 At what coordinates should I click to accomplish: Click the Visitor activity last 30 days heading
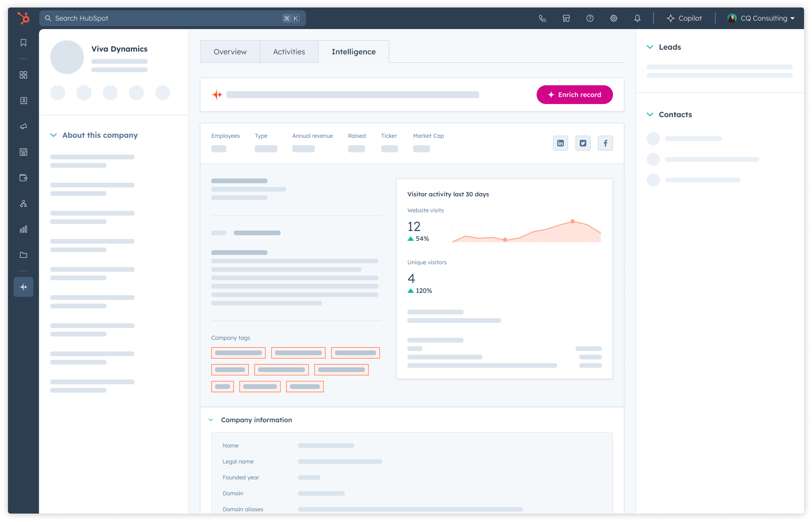(448, 194)
